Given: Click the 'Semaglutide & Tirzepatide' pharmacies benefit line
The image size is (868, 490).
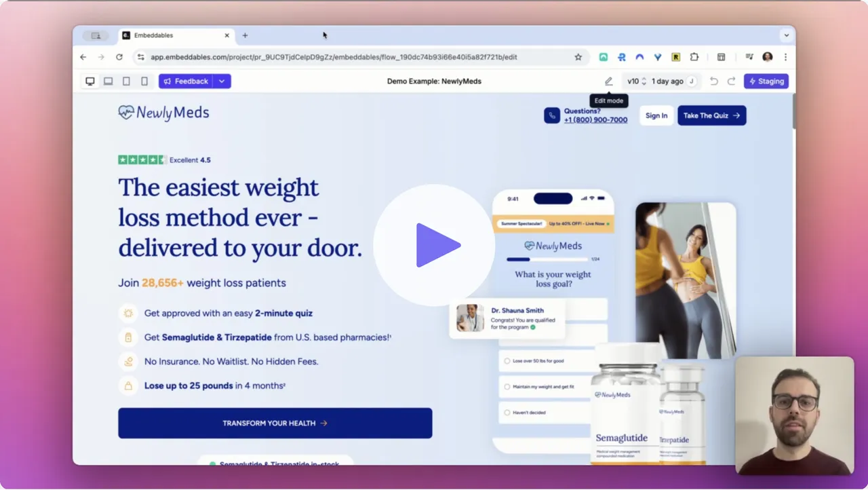Looking at the screenshot, I should pyautogui.click(x=267, y=337).
